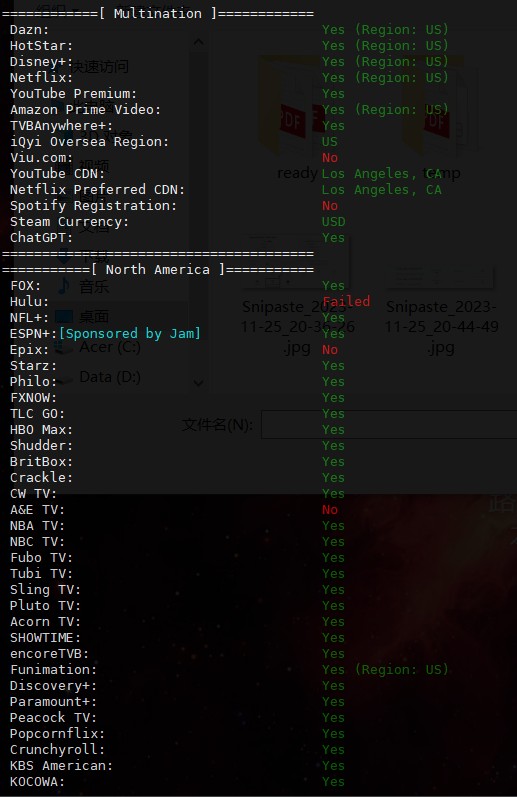Click the red 'Failed' result for Hulu
Viewport: 517px width, 797px height.
(x=346, y=301)
